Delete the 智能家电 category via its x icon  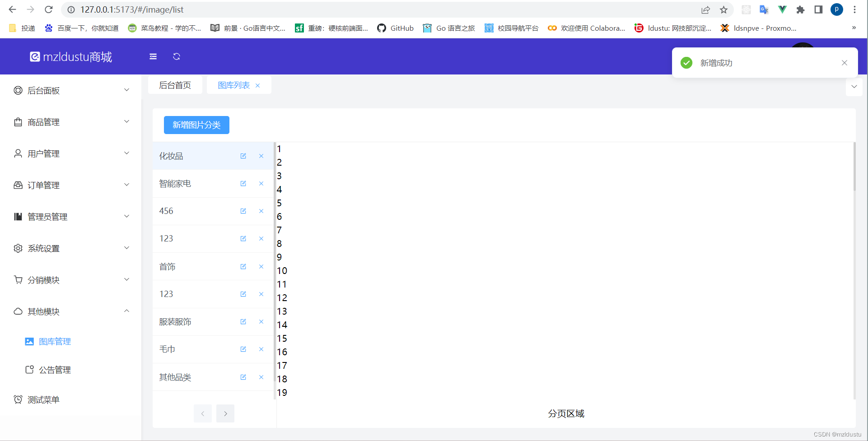[261, 183]
